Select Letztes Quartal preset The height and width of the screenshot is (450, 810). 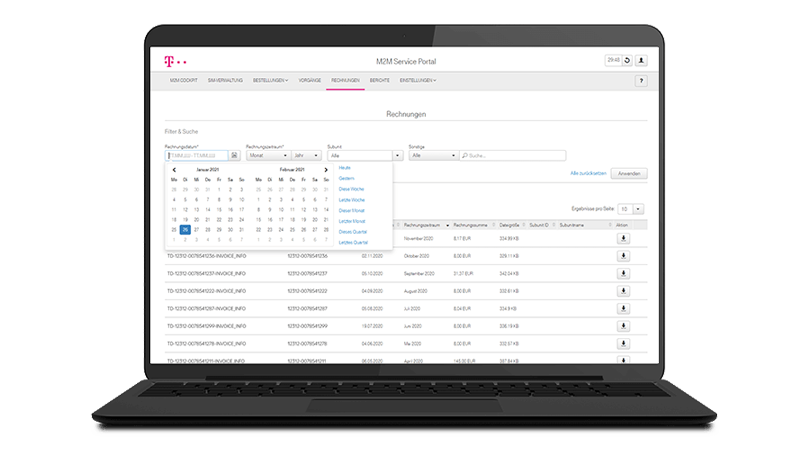coord(353,243)
